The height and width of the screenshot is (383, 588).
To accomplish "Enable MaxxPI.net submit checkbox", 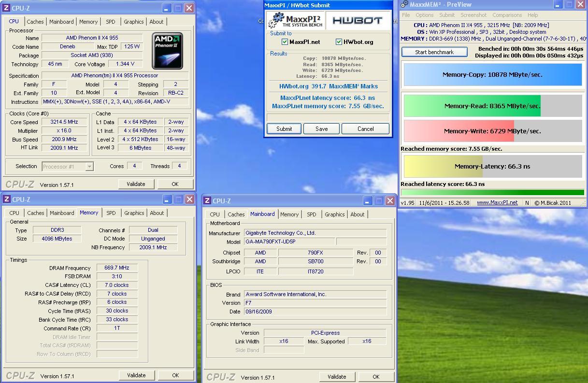I will pyautogui.click(x=285, y=42).
